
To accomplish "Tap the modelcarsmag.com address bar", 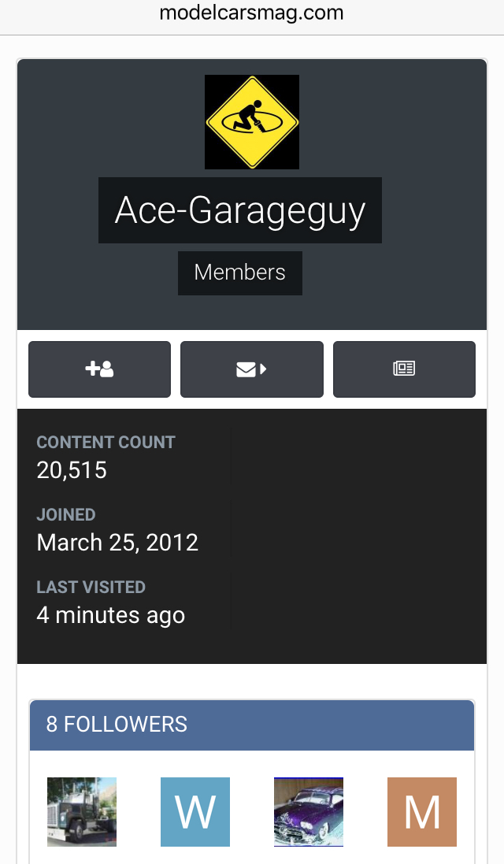I will [252, 13].
